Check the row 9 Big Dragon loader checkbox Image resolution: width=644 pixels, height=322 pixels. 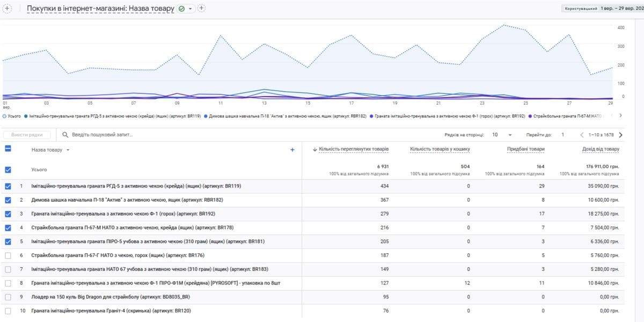pyautogui.click(x=8, y=297)
